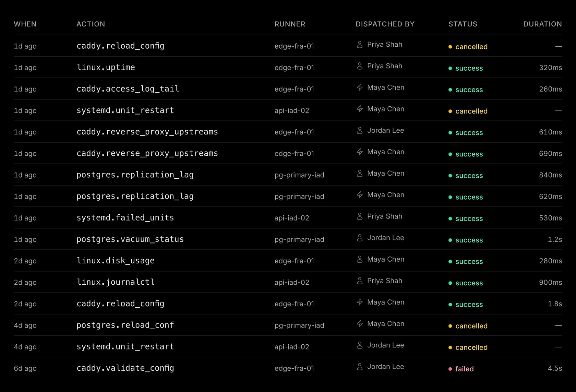Click the 320ms duration value
This screenshot has width=576, height=392.
[x=551, y=68]
